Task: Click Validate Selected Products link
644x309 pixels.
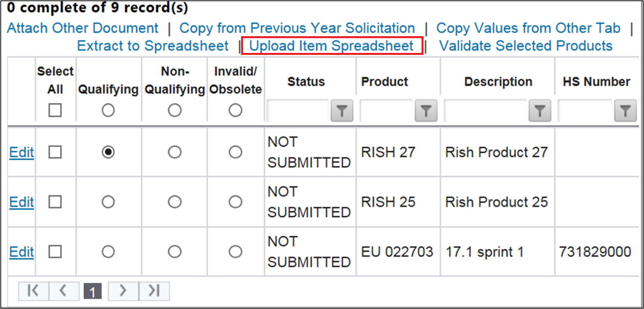Action: pyautogui.click(x=526, y=46)
